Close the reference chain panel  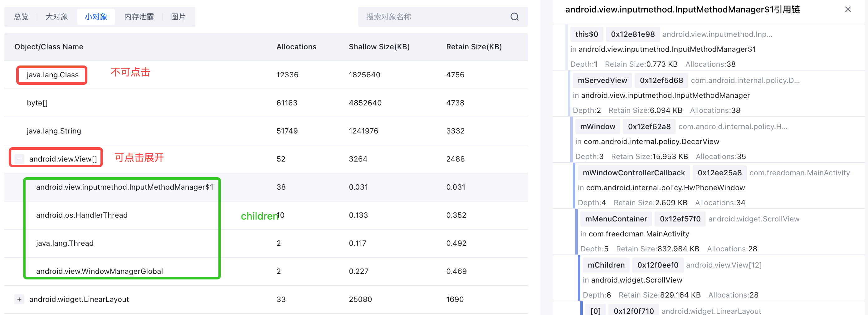pyautogui.click(x=848, y=9)
